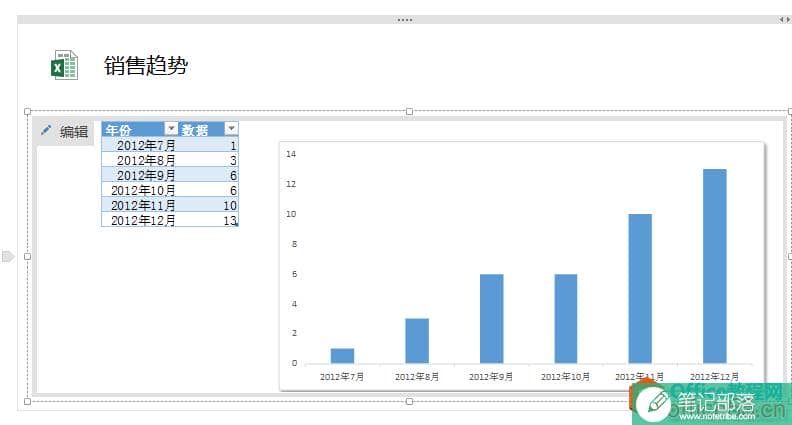792x425 pixels.
Task: Click the 2012年8月 chart axis label
Action: (x=417, y=376)
